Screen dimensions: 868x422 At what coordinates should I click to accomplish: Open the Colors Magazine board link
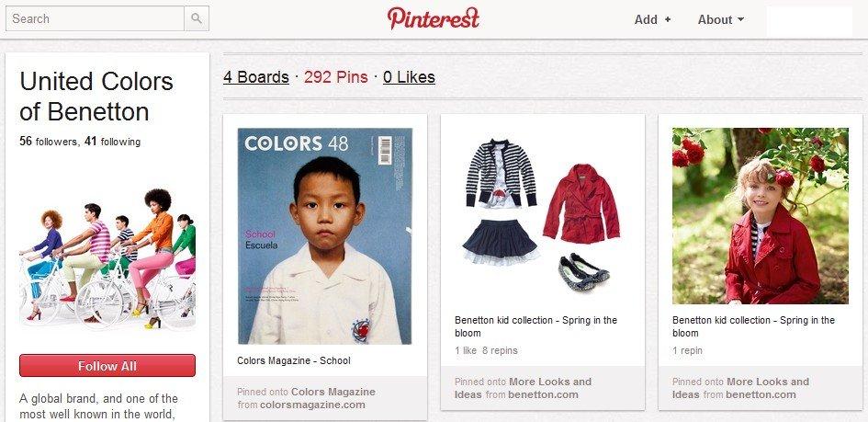[x=333, y=392]
